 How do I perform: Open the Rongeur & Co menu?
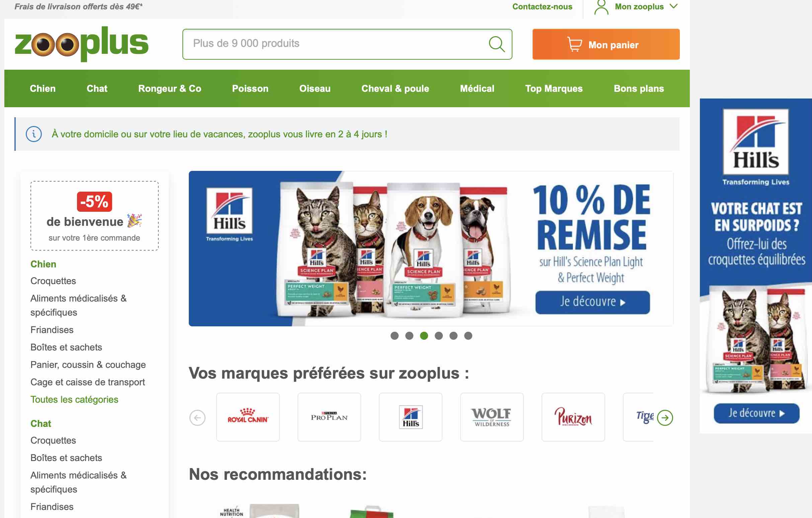pyautogui.click(x=170, y=88)
